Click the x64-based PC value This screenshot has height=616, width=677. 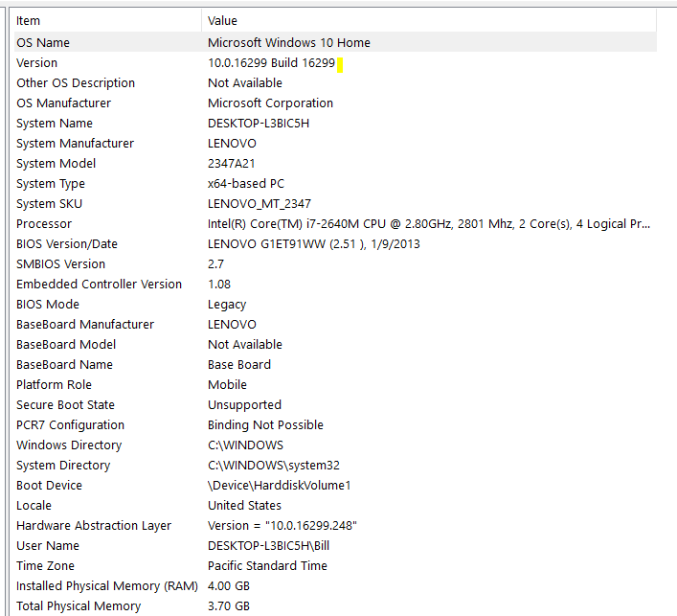pos(246,184)
